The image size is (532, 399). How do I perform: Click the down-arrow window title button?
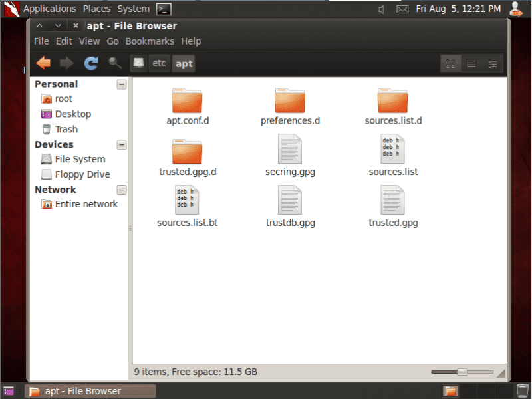[x=58, y=25]
